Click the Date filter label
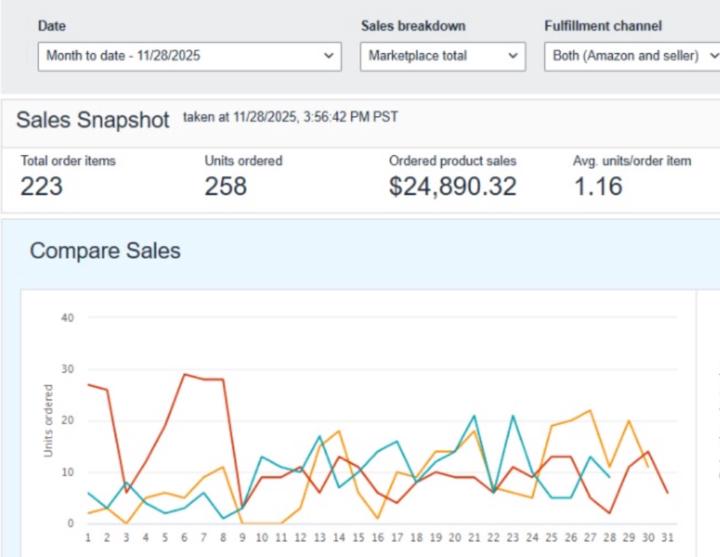The width and height of the screenshot is (720, 557). pos(52,26)
